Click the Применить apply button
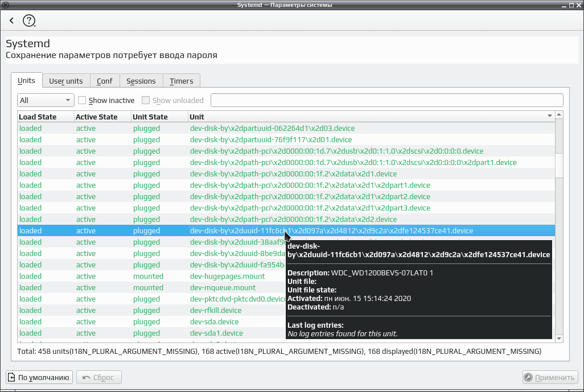 pos(550,377)
